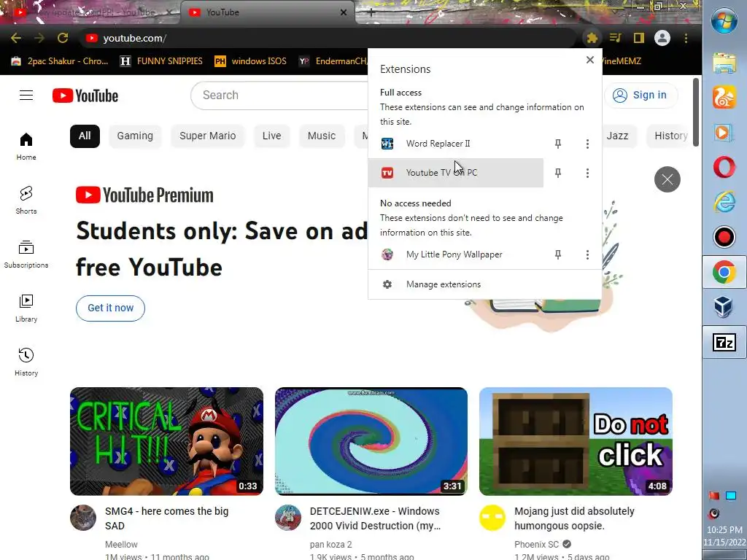Open the Chrome profile avatar icon

[x=662, y=38]
